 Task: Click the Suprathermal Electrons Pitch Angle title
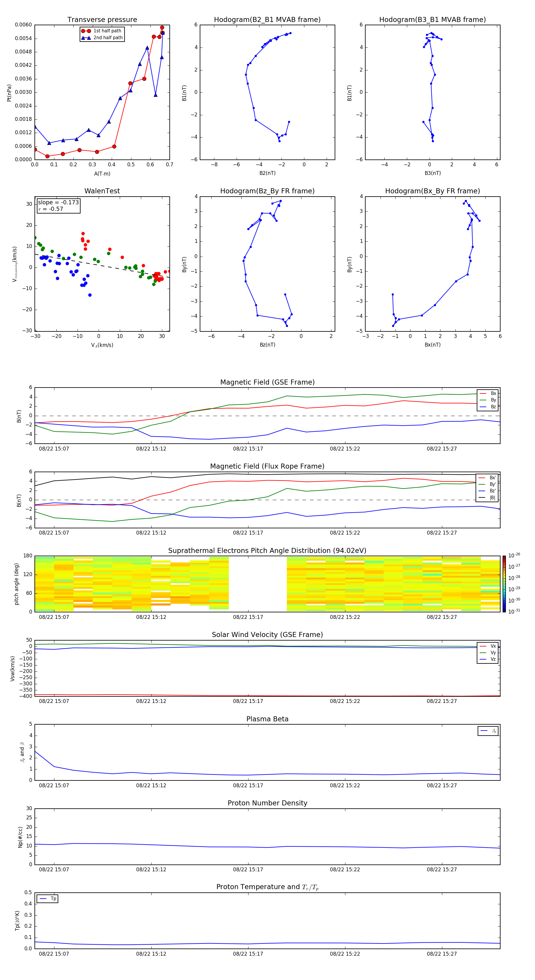point(267,551)
